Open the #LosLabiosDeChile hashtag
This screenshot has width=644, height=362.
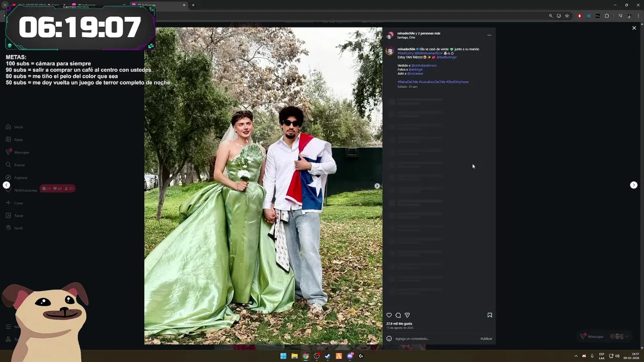[x=432, y=82]
